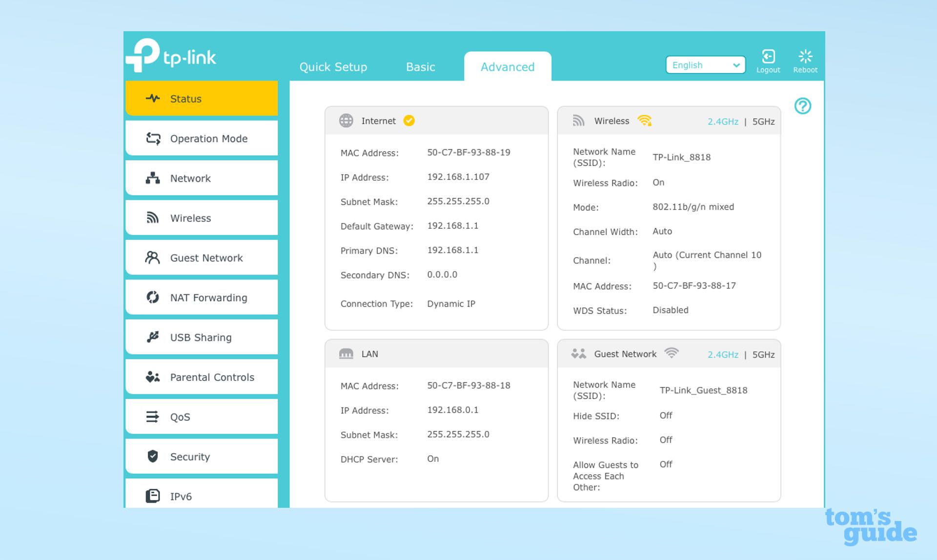
Task: Click LAN IP address 192.168.0.1
Action: (x=453, y=410)
